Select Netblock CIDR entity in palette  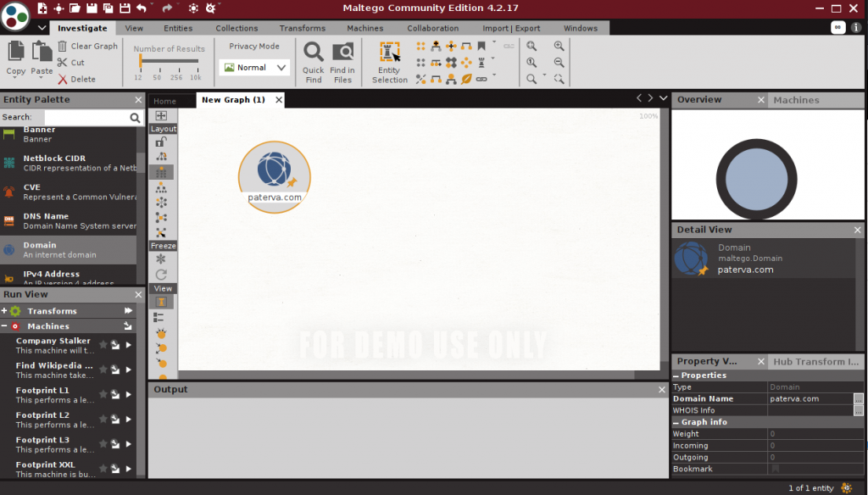[69, 163]
